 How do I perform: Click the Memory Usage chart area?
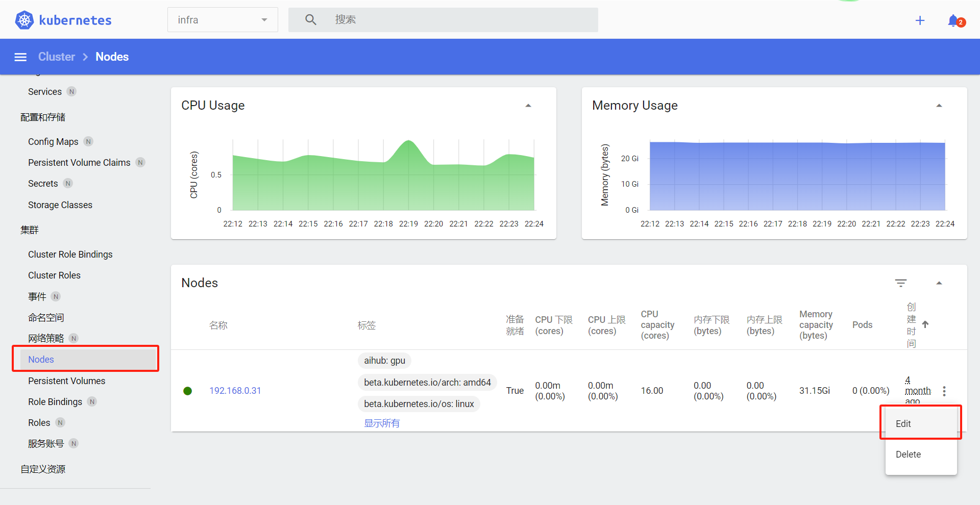(797, 176)
